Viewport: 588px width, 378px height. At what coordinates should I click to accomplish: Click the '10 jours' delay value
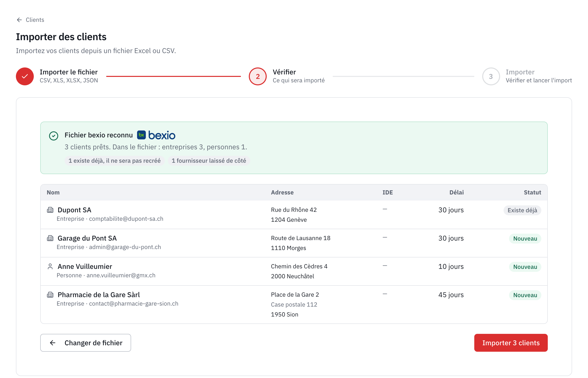(x=451, y=267)
